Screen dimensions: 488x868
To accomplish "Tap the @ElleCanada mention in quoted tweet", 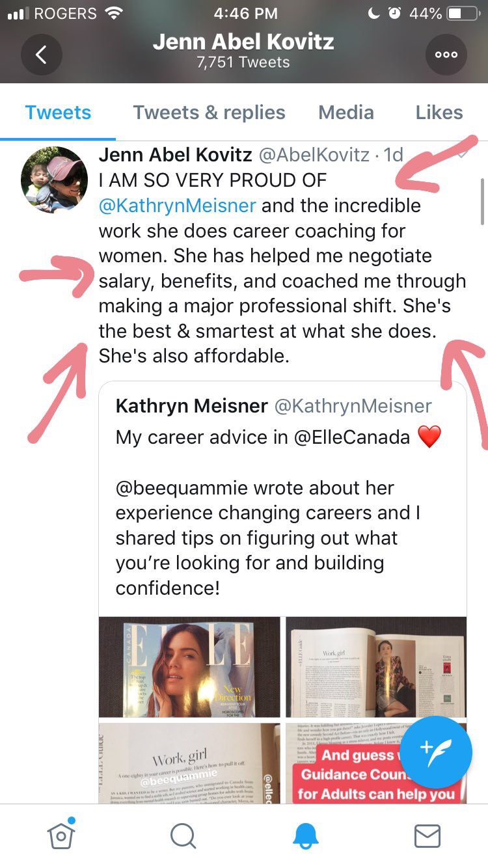I will point(352,437).
